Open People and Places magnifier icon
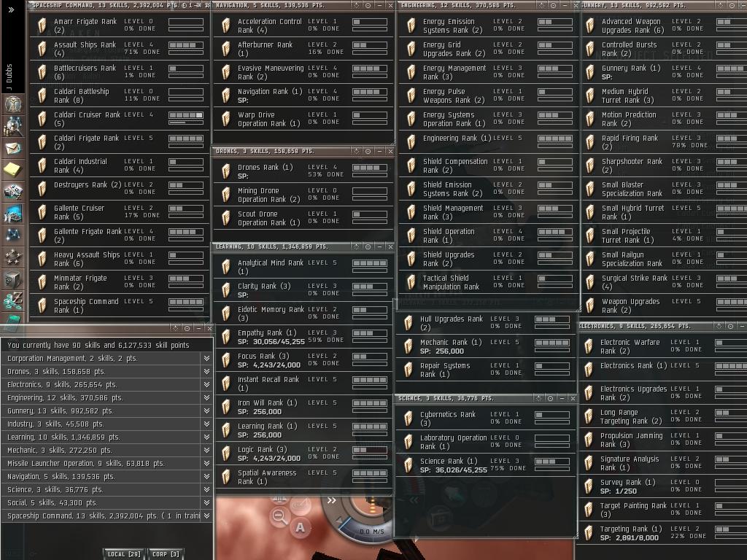Image resolution: width=747 pixels, height=560 pixels. [x=12, y=126]
